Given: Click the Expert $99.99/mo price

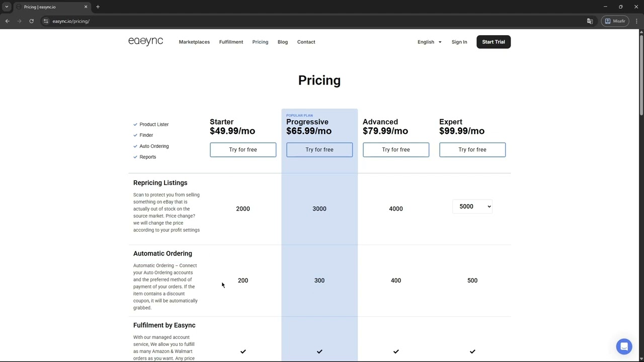Looking at the screenshot, I should (x=462, y=131).
